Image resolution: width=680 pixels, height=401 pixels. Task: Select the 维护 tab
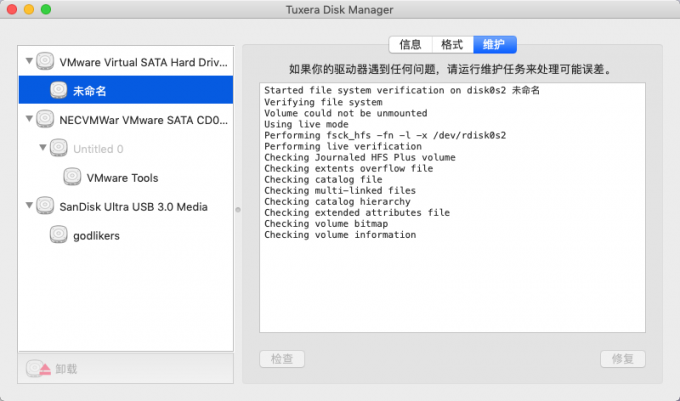coord(494,45)
